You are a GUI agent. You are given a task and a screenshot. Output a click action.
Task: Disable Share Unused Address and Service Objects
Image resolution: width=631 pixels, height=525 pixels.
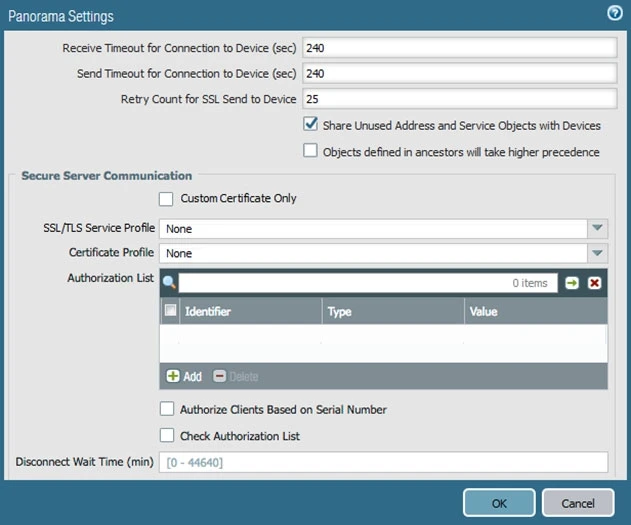(310, 126)
